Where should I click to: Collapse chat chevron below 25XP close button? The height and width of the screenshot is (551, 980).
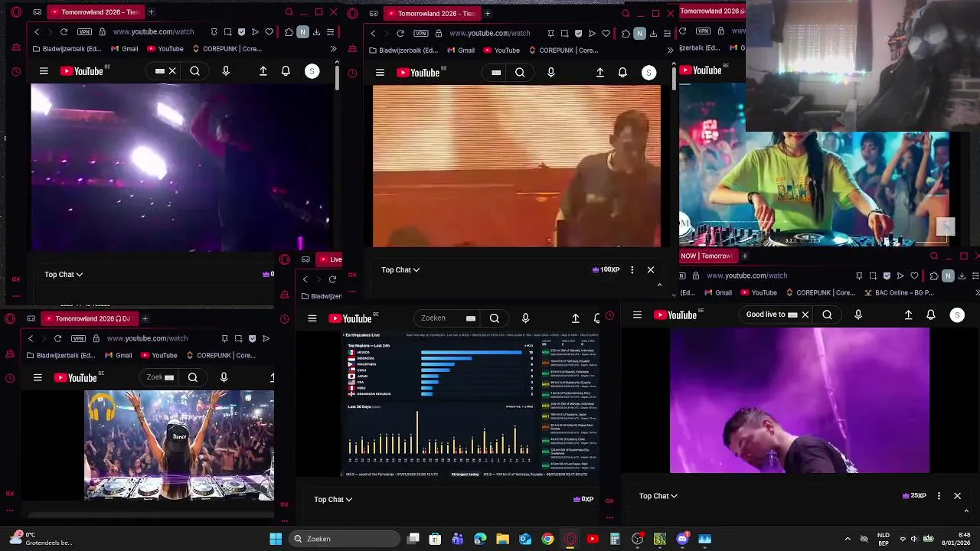coord(966,511)
